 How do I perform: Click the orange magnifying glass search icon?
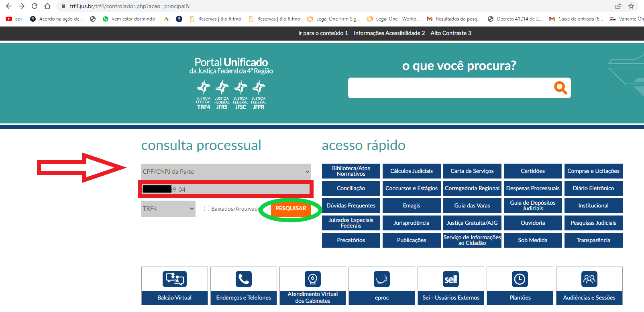coord(560,88)
